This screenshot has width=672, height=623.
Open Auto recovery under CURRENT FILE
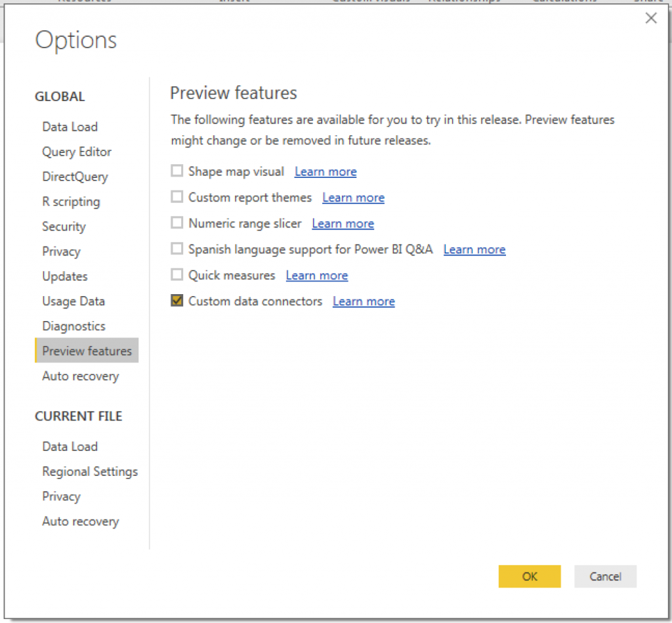81,521
